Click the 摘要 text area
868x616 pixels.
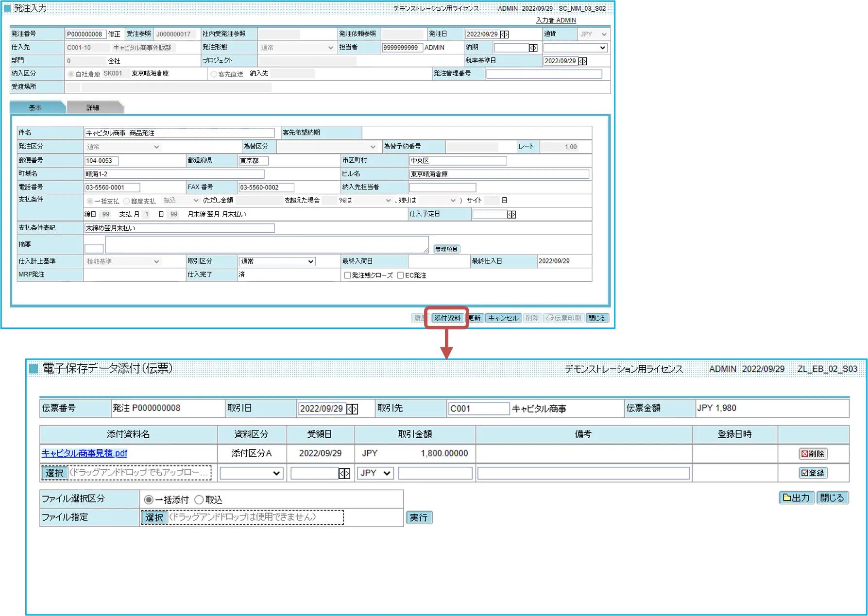tap(267, 245)
